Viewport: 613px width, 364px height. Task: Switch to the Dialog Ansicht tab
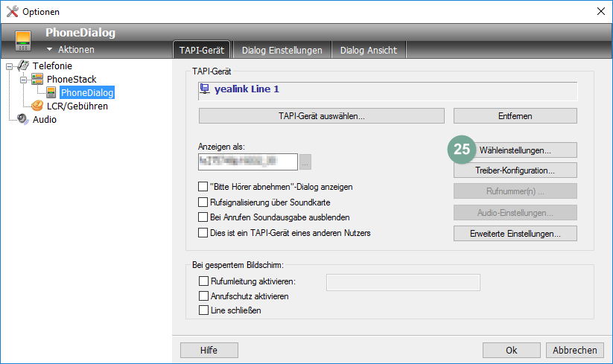(x=368, y=51)
